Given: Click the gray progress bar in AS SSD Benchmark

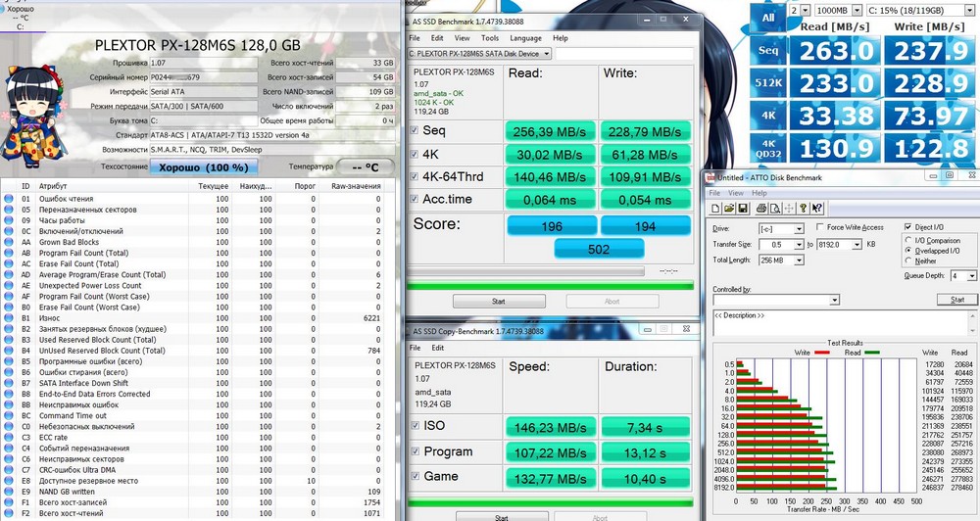Looking at the screenshot, I should [525, 271].
